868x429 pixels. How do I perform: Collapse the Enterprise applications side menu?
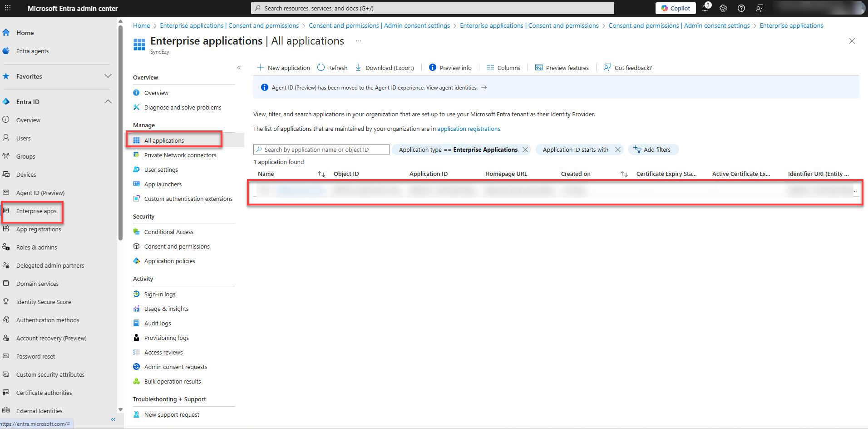[239, 68]
